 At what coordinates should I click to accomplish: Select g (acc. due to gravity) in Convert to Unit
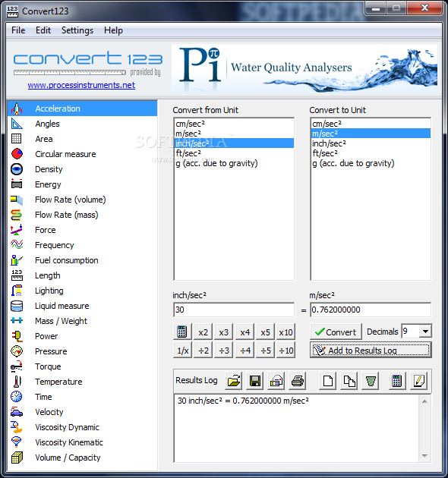[x=371, y=163]
